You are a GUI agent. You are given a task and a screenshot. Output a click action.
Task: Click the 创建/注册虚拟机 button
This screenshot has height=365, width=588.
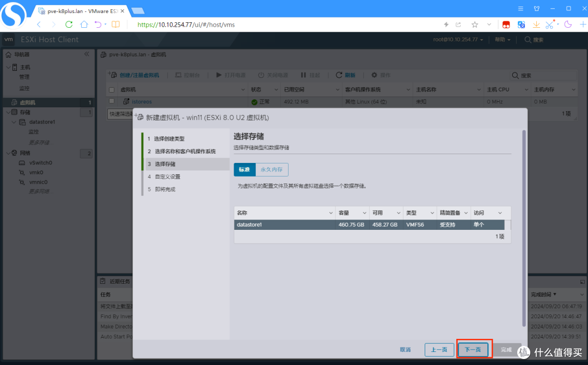click(x=133, y=75)
